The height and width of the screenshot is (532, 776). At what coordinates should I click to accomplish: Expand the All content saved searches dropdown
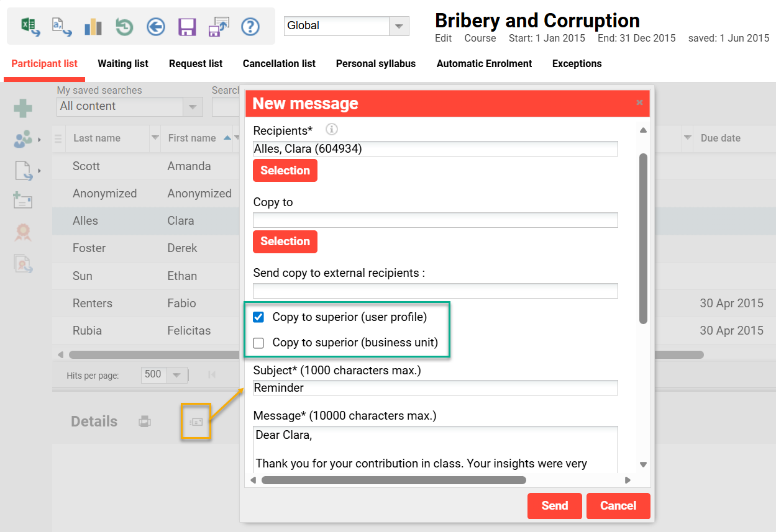click(193, 107)
